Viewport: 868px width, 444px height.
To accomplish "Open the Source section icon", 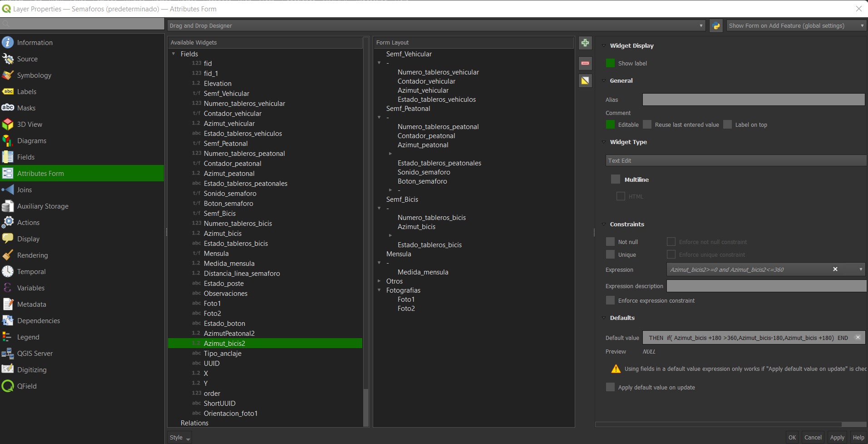I will point(8,59).
